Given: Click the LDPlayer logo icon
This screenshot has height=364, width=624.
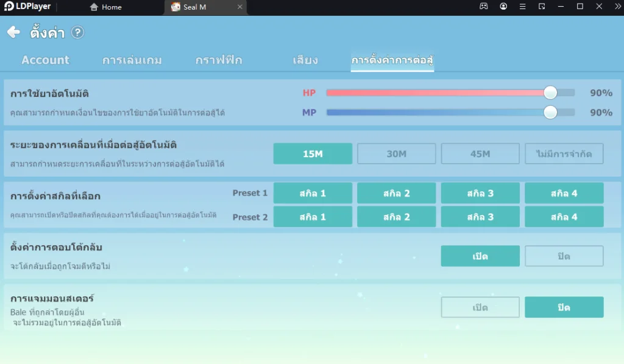Looking at the screenshot, I should tap(9, 6).
